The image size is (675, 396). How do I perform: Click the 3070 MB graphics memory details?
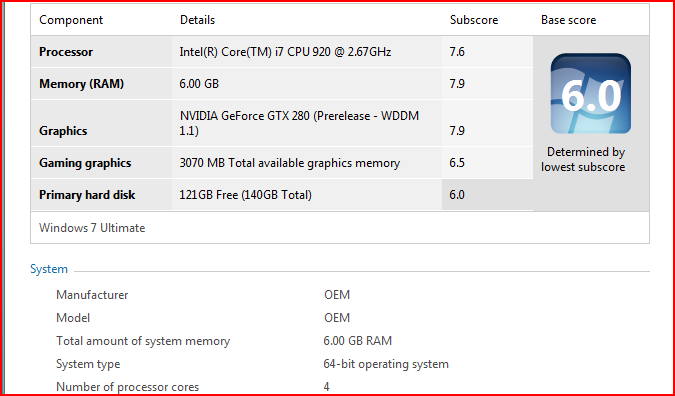(x=289, y=163)
